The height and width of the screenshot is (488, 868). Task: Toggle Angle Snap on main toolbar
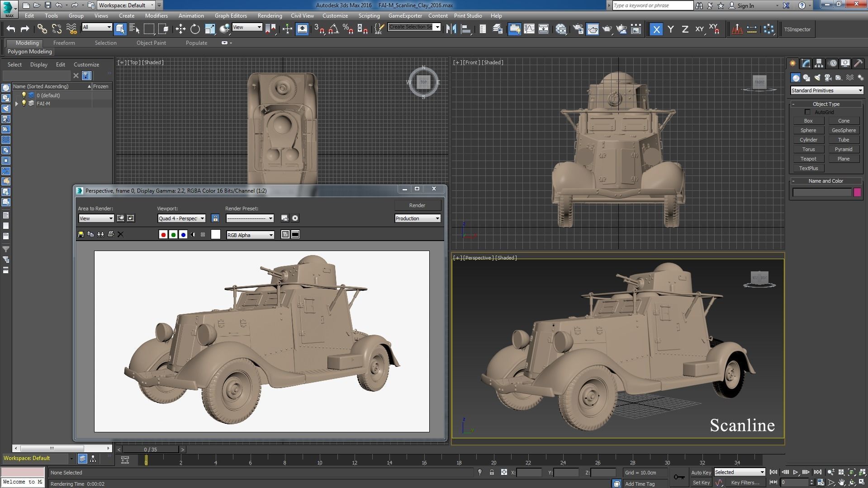pyautogui.click(x=334, y=29)
